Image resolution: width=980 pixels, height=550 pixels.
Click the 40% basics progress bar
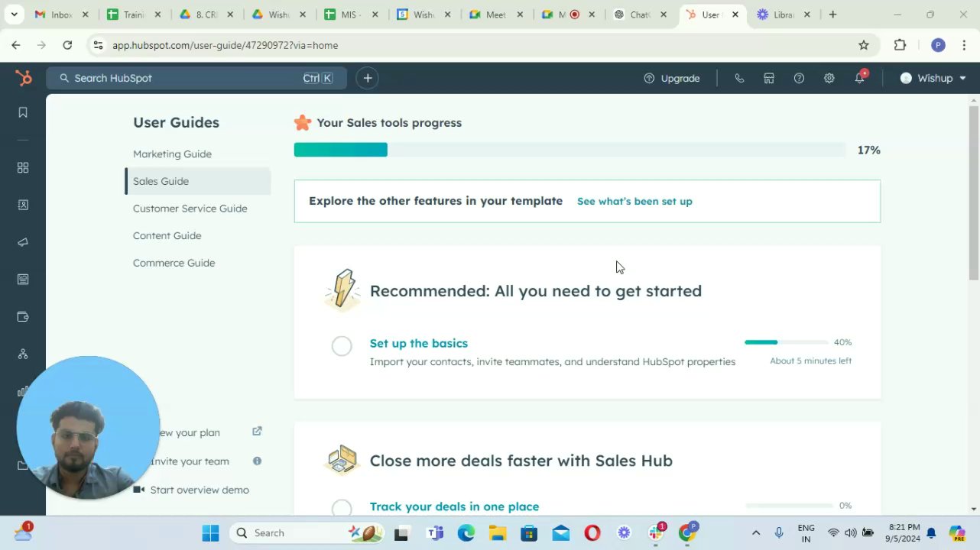(x=787, y=342)
